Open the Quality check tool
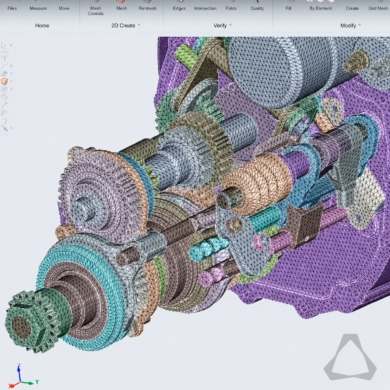Image resolution: width=390 pixels, height=390 pixels. tap(257, 6)
